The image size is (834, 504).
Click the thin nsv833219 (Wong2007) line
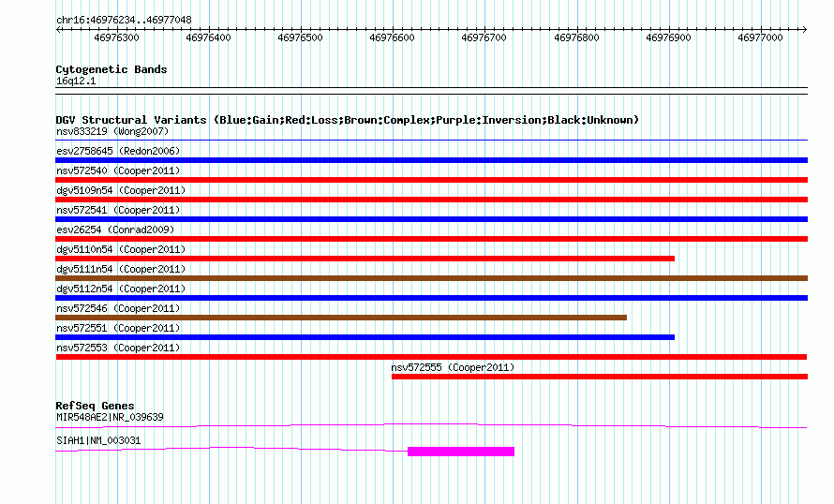tap(431, 141)
